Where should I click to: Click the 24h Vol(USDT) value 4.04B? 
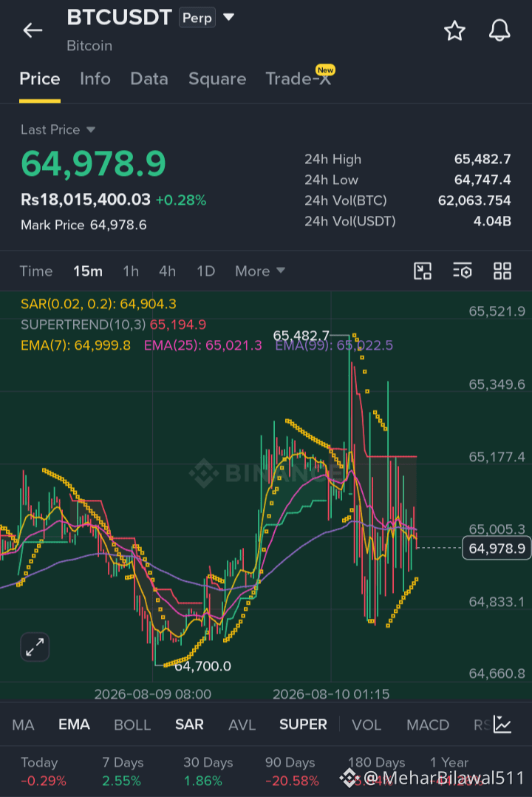[x=492, y=221]
